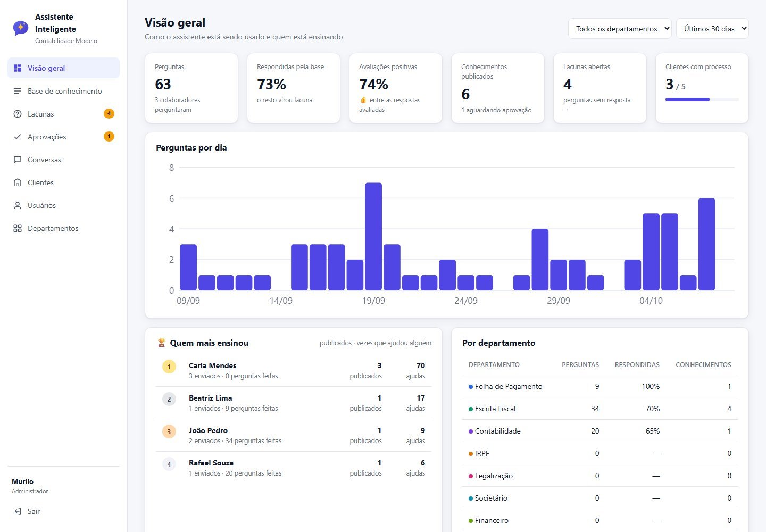Click the tallest bar at 19/09

pyautogui.click(x=373, y=237)
